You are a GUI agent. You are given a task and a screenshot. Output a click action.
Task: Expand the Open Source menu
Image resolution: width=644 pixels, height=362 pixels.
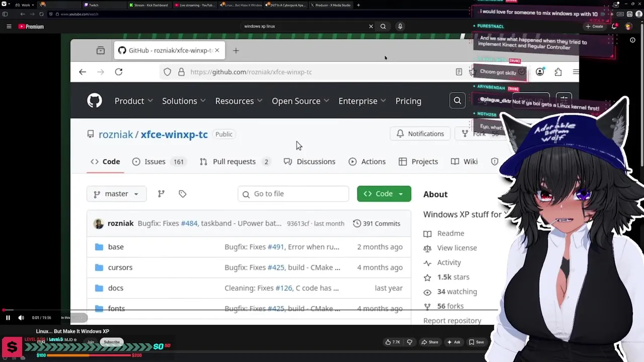tap(300, 101)
